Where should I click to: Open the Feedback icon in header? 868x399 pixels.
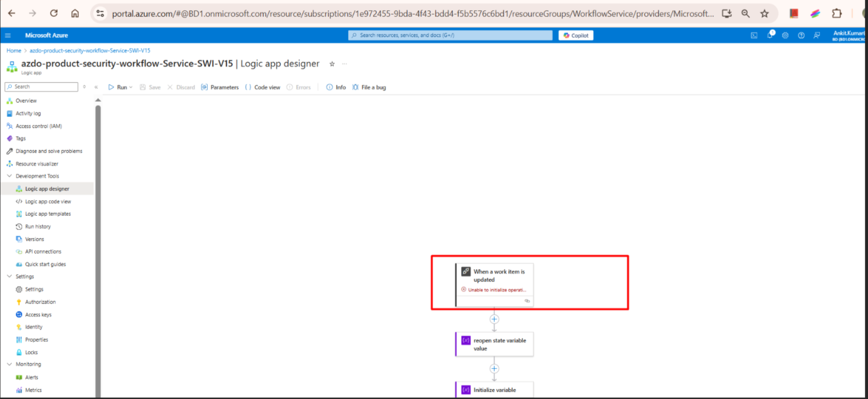(x=817, y=35)
